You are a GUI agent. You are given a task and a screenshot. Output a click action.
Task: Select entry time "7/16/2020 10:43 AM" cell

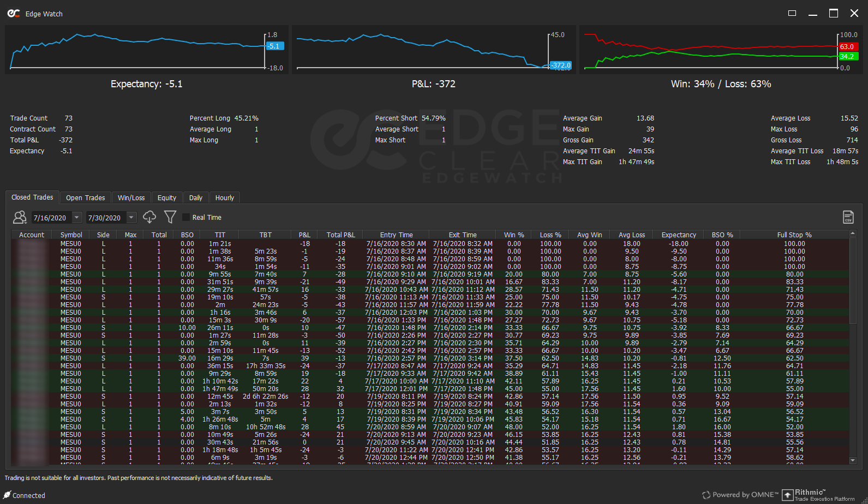(397, 290)
